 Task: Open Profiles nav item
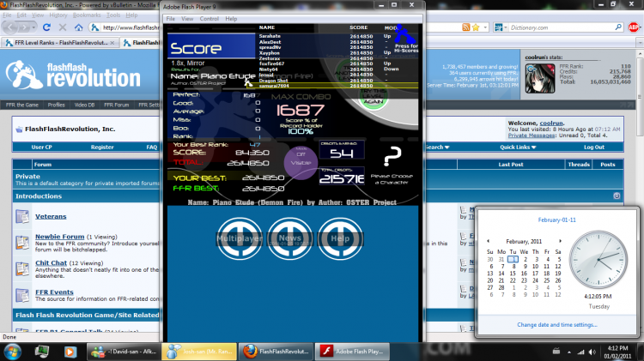57,105
